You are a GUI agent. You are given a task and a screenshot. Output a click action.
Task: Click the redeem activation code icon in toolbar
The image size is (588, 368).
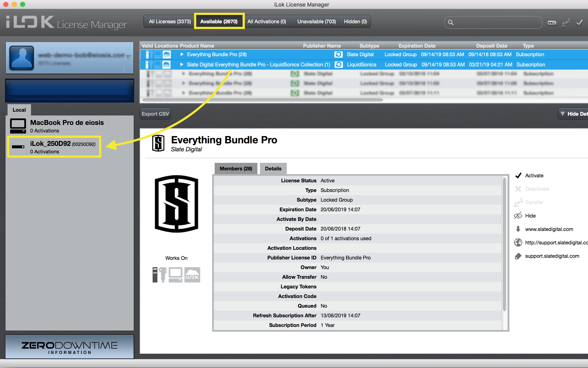552,23
